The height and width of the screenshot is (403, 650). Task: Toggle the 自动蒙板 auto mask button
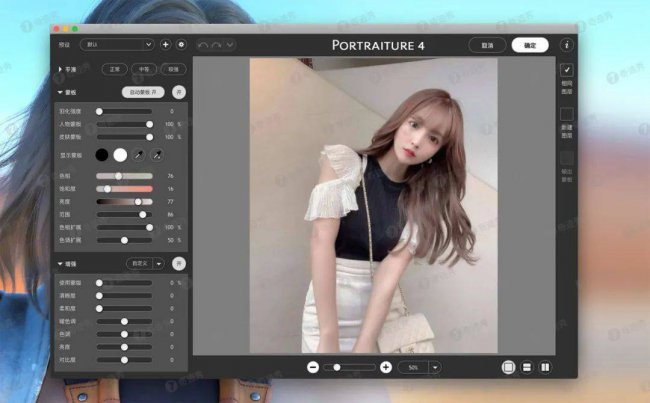tap(143, 92)
